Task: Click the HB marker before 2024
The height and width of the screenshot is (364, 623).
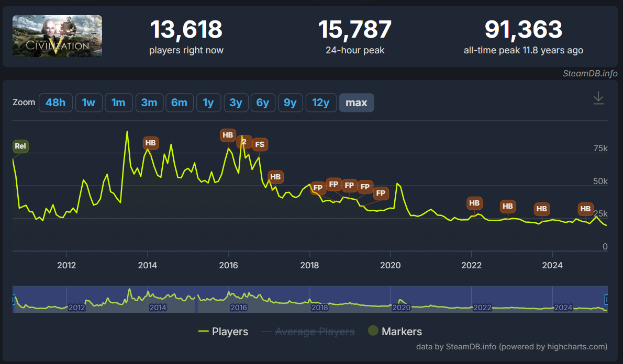Action: (542, 209)
